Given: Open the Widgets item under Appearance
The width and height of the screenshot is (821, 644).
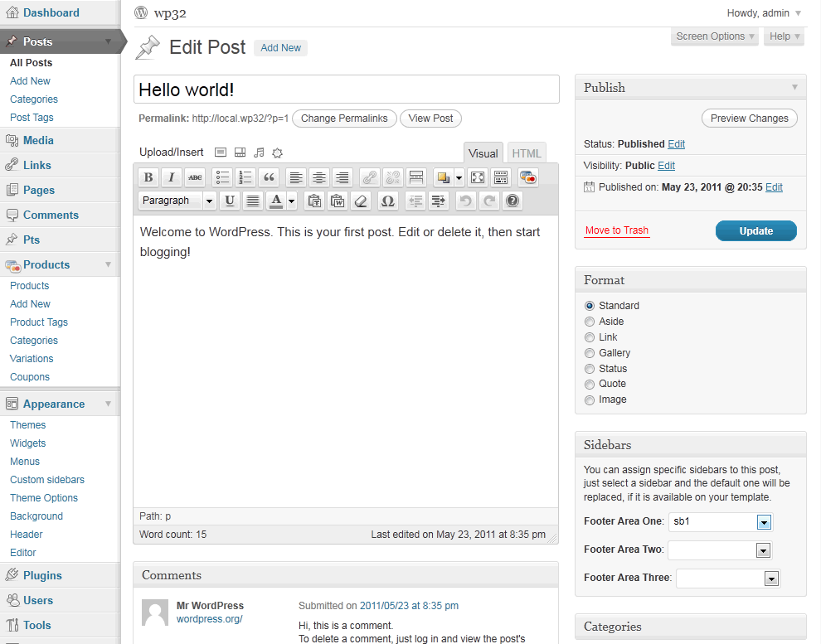Looking at the screenshot, I should [x=27, y=443].
